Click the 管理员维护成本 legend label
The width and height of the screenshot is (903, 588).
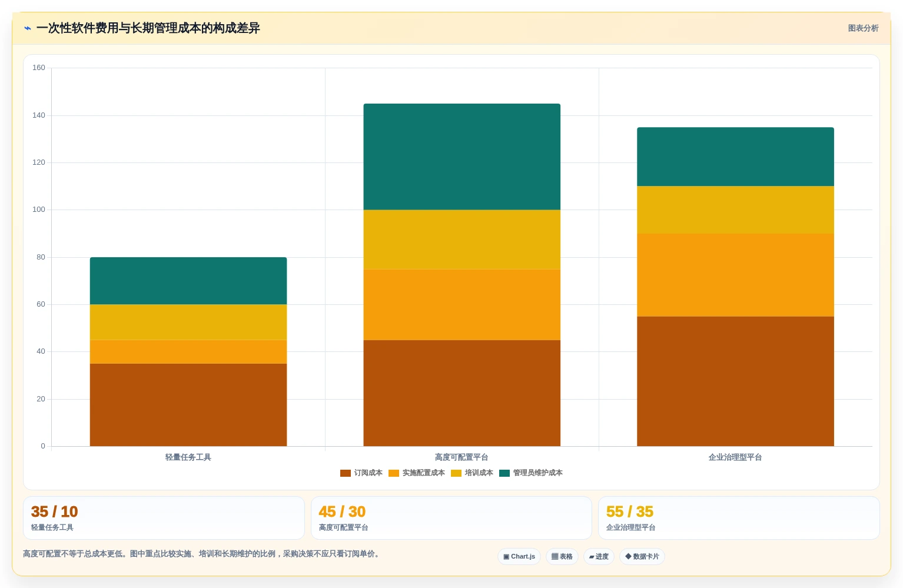[538, 473]
